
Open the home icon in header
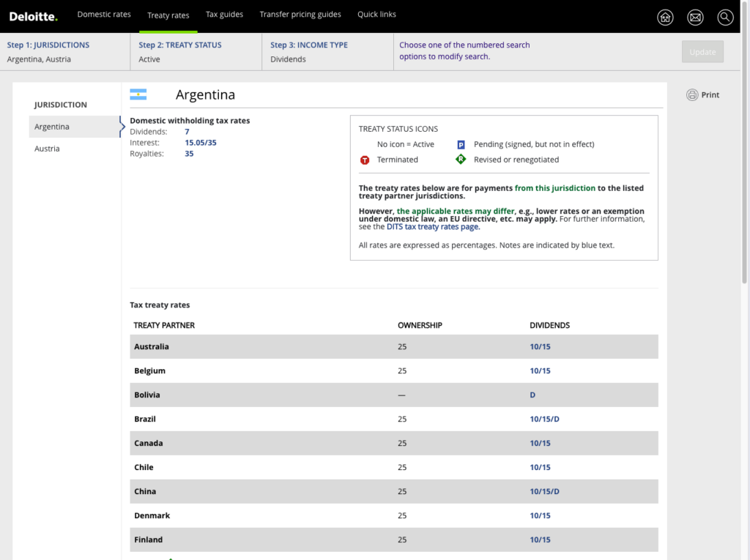665,18
